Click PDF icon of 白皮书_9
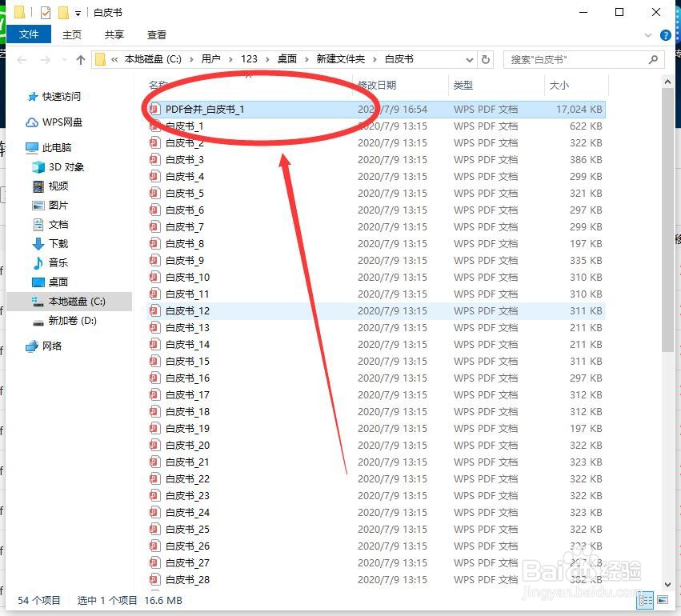Image resolution: width=681 pixels, height=616 pixels. click(x=154, y=261)
